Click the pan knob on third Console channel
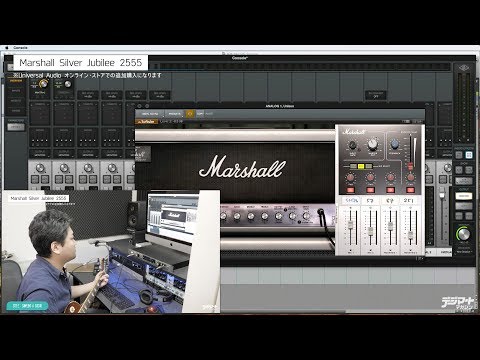 (88, 168)
